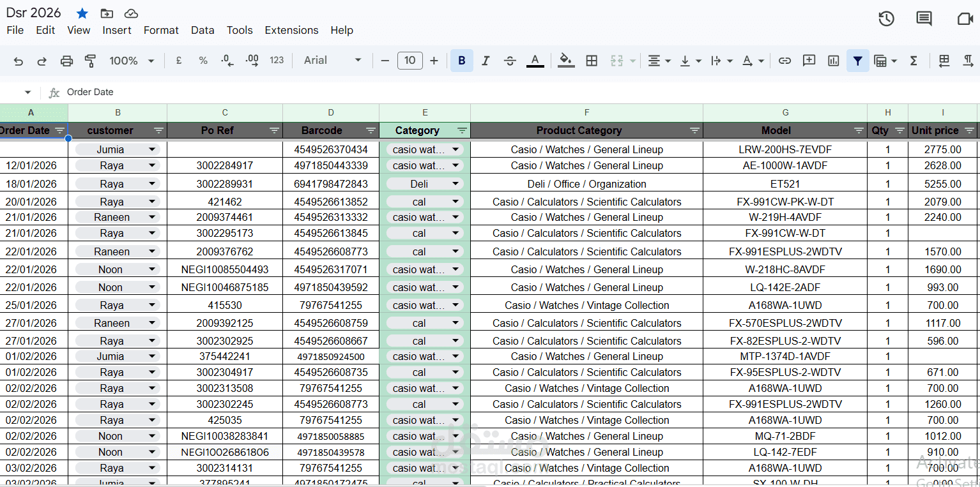Print the spreadsheet
980x487 pixels.
click(x=66, y=61)
